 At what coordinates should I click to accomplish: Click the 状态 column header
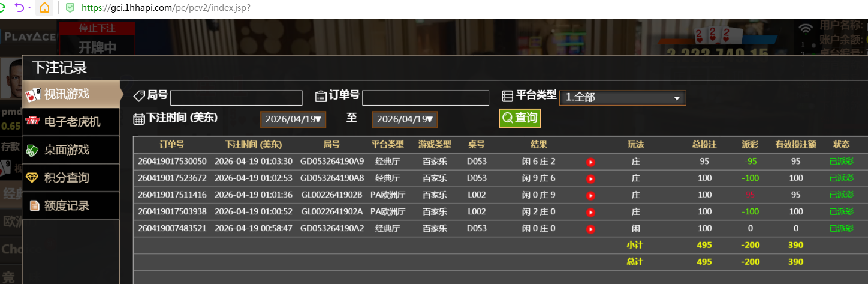841,145
